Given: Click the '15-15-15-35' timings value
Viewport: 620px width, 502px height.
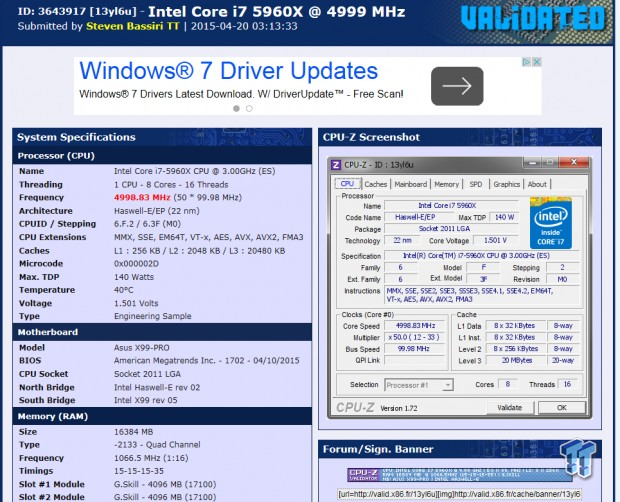Looking at the screenshot, I should pos(139,471).
